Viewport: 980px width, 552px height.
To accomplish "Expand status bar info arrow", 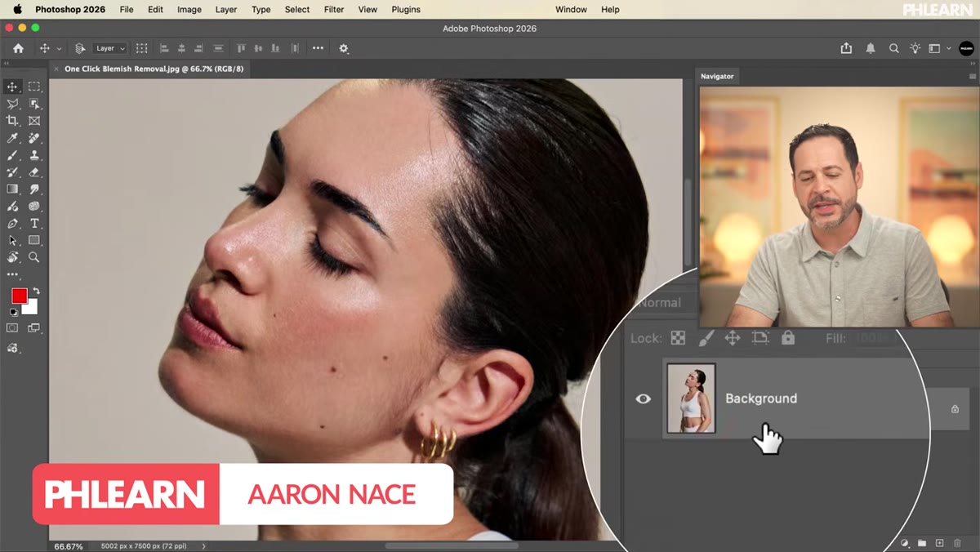I will coord(204,545).
